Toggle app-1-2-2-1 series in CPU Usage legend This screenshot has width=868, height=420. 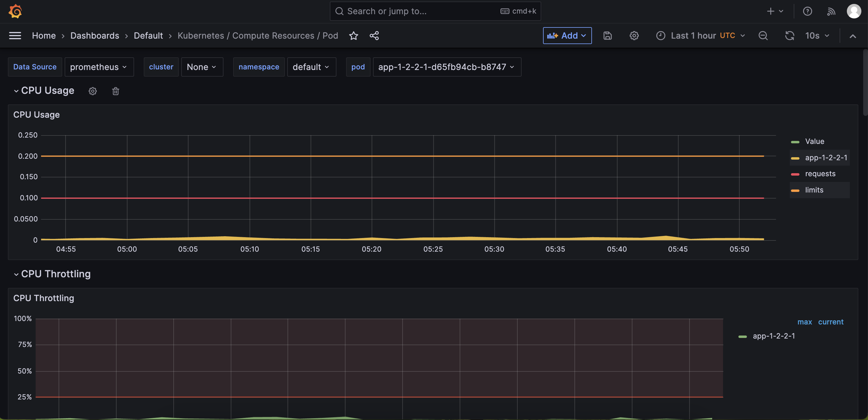pos(826,157)
